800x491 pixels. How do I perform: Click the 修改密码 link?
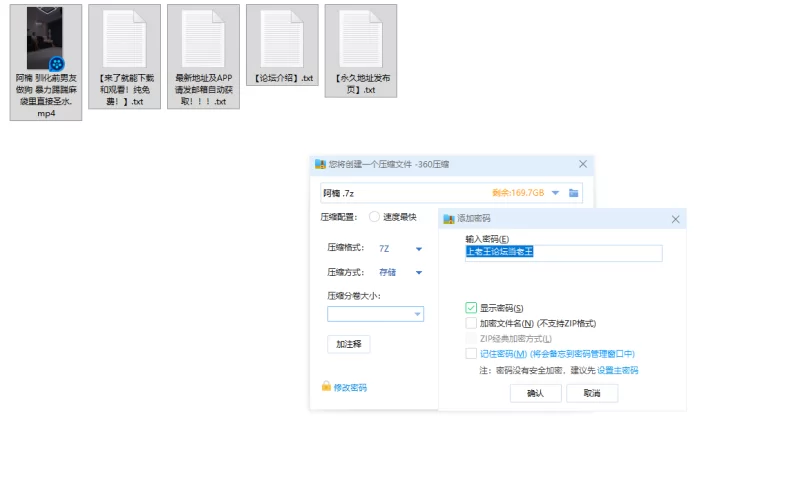coord(350,388)
